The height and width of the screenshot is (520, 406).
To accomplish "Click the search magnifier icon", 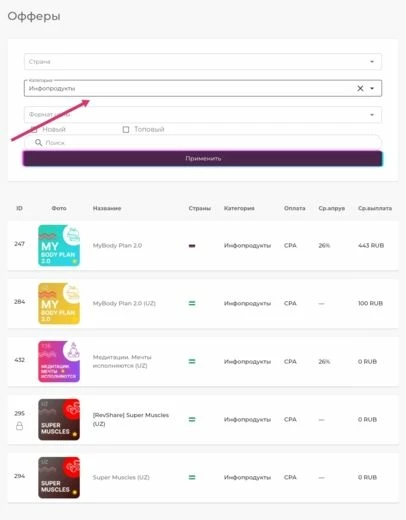I will [x=39, y=143].
